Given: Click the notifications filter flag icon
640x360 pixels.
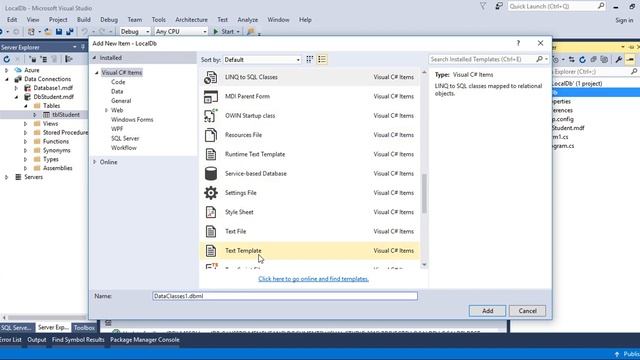Looking at the screenshot, I should 483,6.
